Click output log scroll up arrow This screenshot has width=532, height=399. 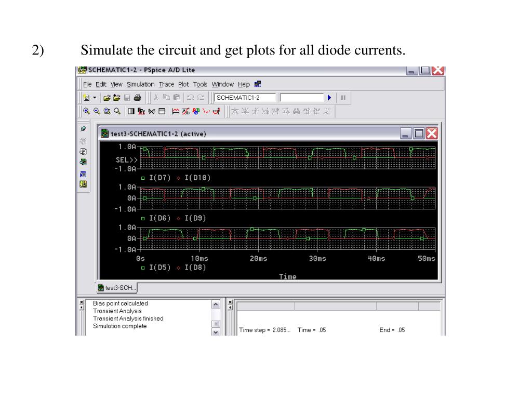[x=216, y=304]
